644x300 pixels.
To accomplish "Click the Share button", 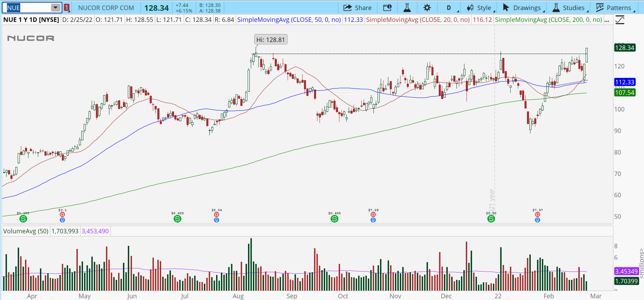I will [357, 8].
